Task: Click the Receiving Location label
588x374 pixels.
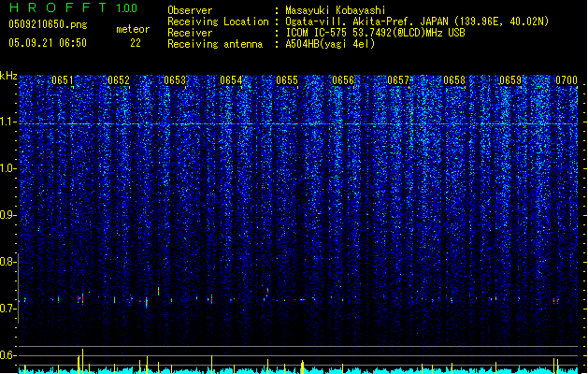Action: 218,22
